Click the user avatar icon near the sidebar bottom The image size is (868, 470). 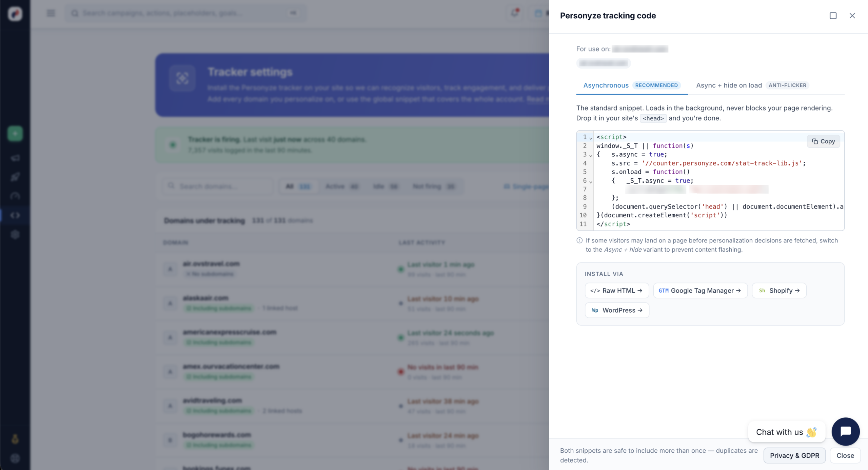point(15,439)
